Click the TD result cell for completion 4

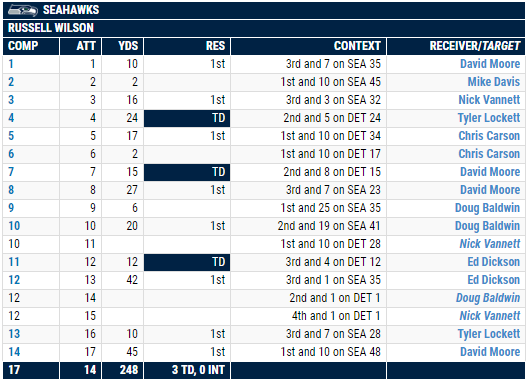point(187,118)
